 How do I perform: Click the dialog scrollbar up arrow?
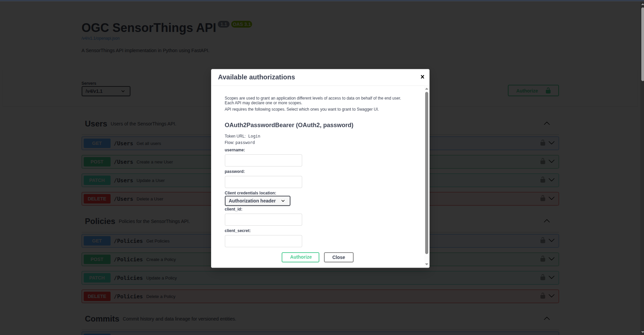pyautogui.click(x=427, y=89)
